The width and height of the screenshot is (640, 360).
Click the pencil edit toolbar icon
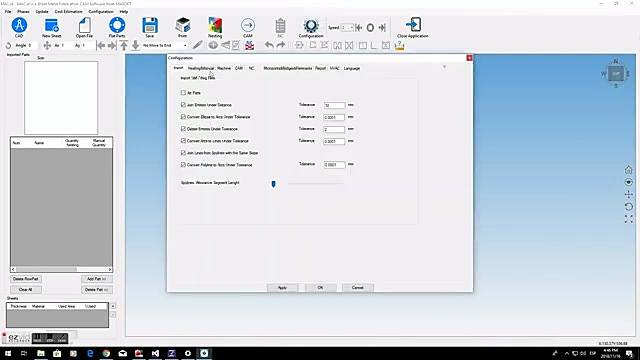pyautogui.click(x=198, y=45)
